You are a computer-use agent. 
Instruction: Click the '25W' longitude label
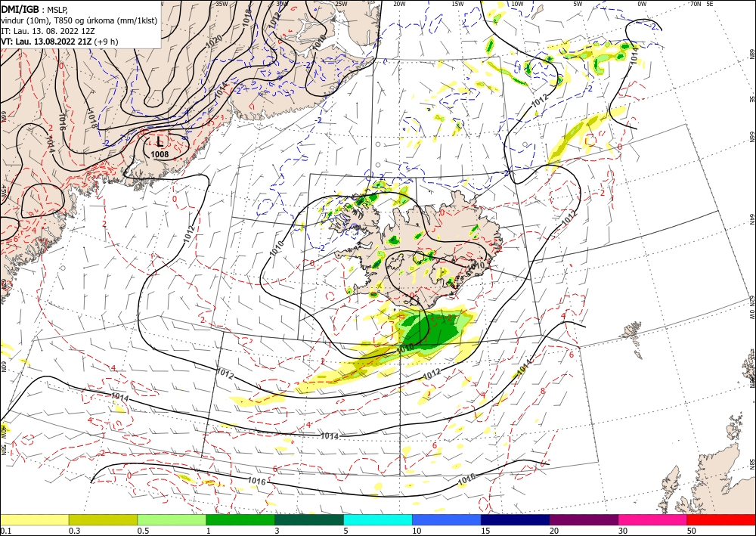[341, 4]
